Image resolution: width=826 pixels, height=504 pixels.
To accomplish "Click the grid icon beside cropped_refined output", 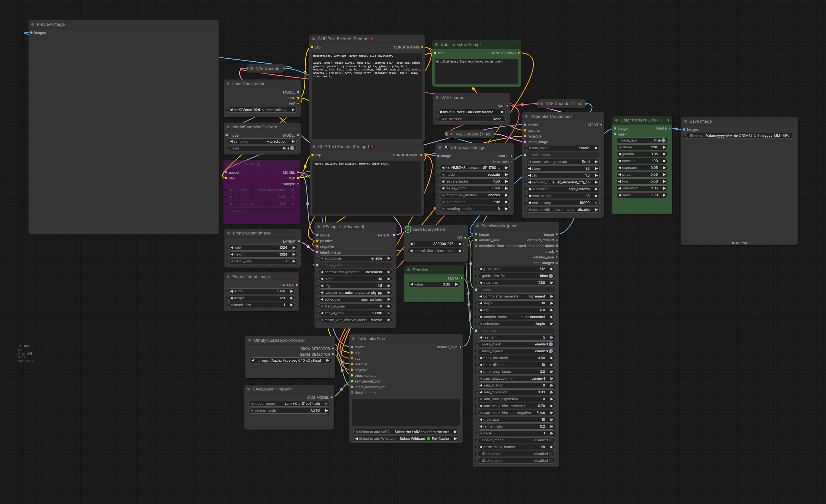I will click(557, 240).
